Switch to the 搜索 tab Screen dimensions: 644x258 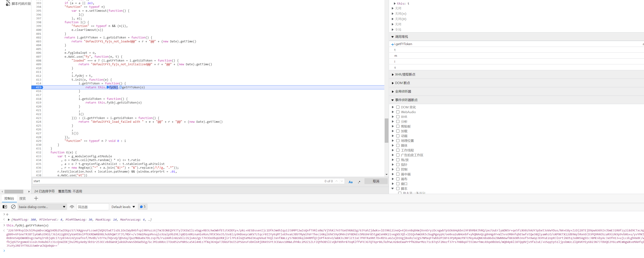[x=23, y=198]
